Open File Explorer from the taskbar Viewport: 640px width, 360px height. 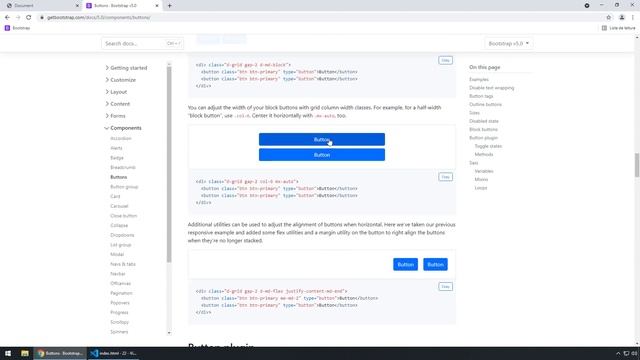coord(25,353)
